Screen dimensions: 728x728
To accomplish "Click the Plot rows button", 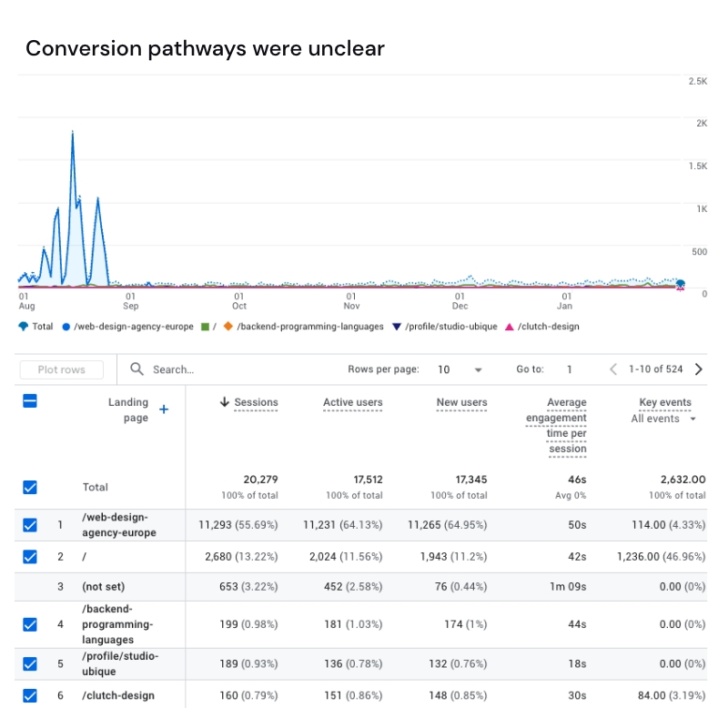I will (62, 369).
